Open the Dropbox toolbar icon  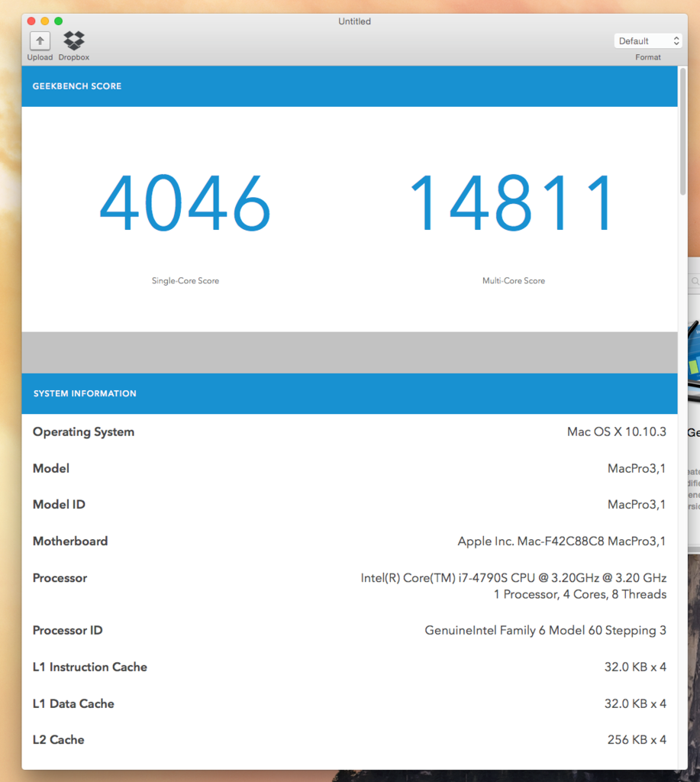[x=74, y=41]
